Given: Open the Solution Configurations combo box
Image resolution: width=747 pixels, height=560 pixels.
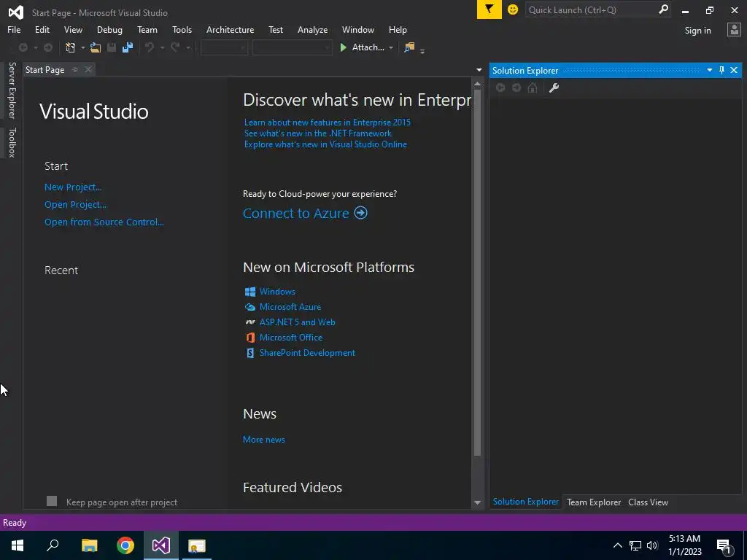Looking at the screenshot, I should pyautogui.click(x=224, y=47).
